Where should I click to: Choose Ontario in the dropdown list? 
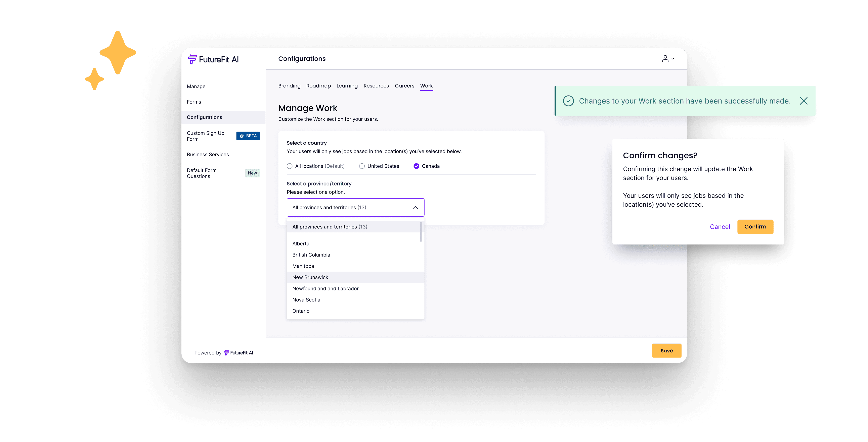tap(301, 311)
